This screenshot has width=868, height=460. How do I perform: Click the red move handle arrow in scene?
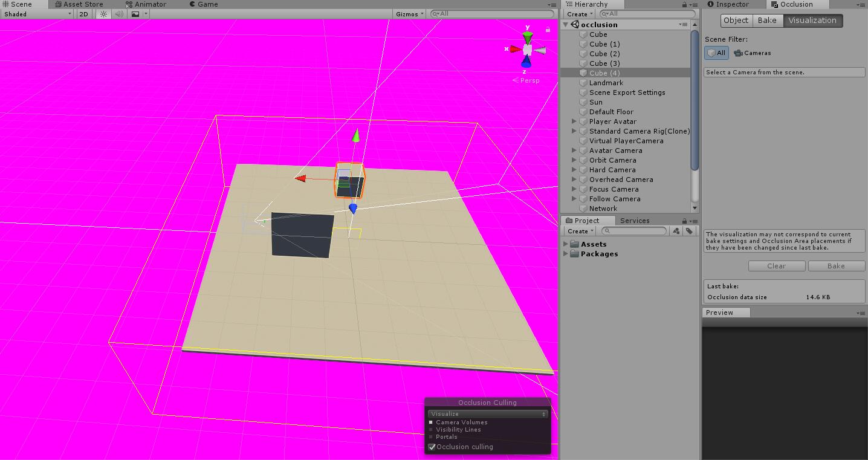point(300,178)
